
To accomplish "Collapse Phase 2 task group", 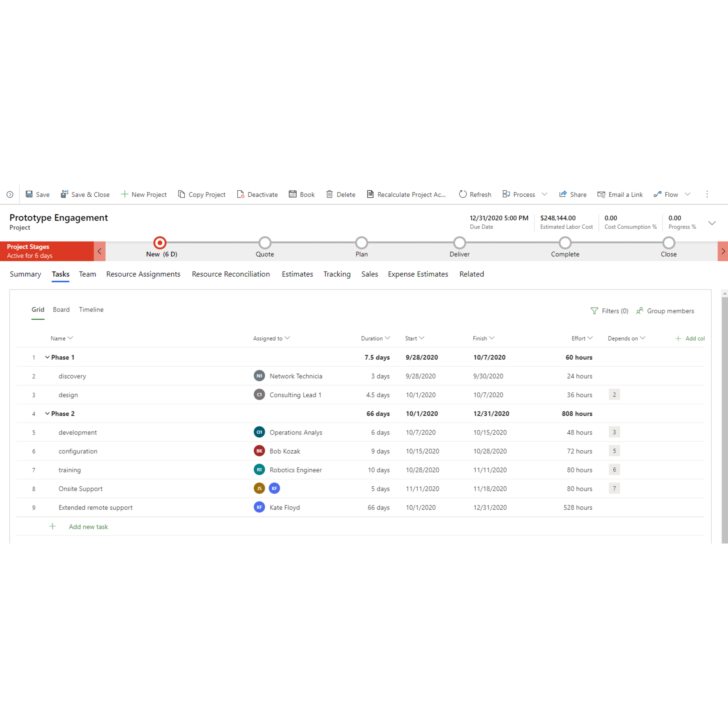I will pos(47,413).
